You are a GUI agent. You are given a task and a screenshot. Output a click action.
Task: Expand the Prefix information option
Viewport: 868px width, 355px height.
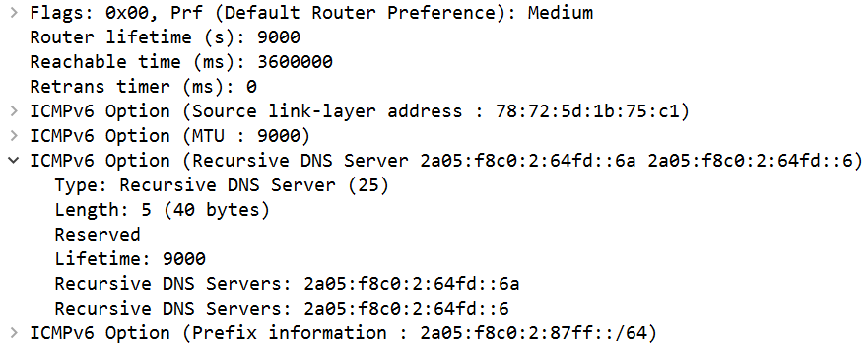point(13,333)
